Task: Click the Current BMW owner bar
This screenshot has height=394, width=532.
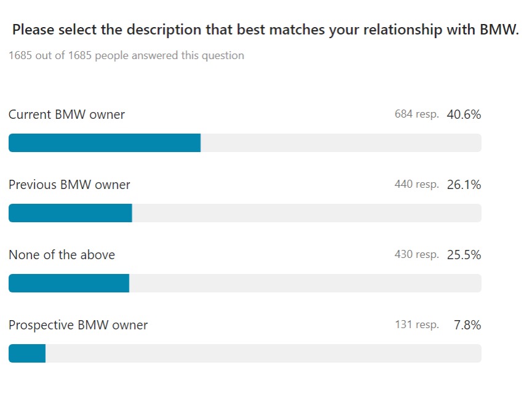Action: point(245,143)
